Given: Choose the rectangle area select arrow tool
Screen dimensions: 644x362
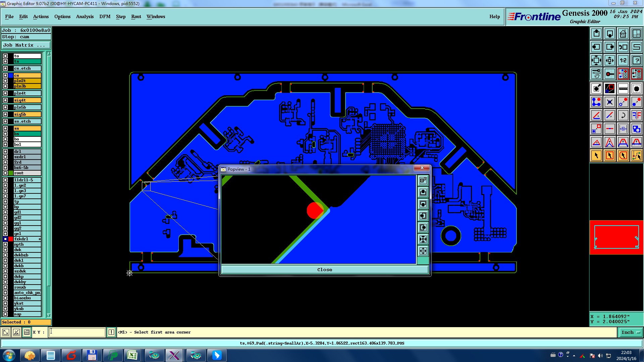Looking at the screenshot, I should pos(609,156).
